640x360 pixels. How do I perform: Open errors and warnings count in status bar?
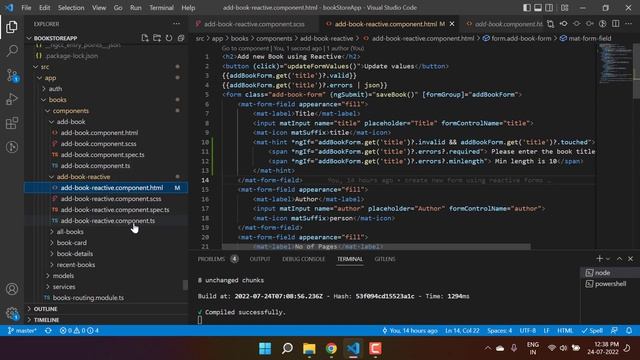click(79, 330)
